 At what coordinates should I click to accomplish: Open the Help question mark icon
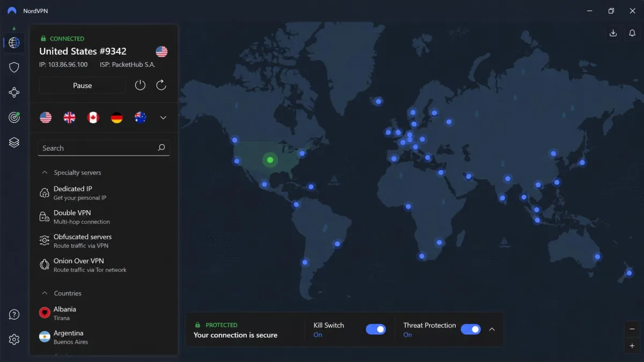pos(14,314)
